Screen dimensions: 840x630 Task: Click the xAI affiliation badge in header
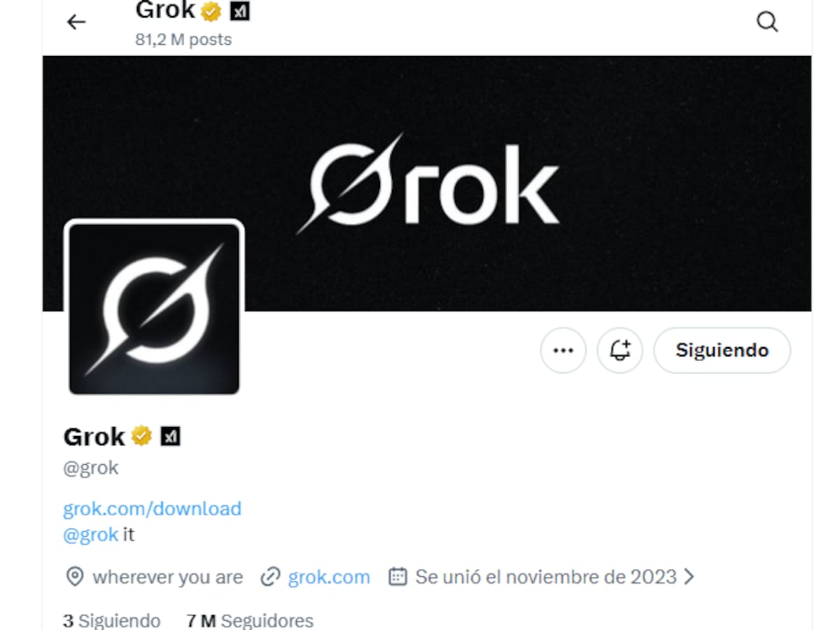point(240,11)
